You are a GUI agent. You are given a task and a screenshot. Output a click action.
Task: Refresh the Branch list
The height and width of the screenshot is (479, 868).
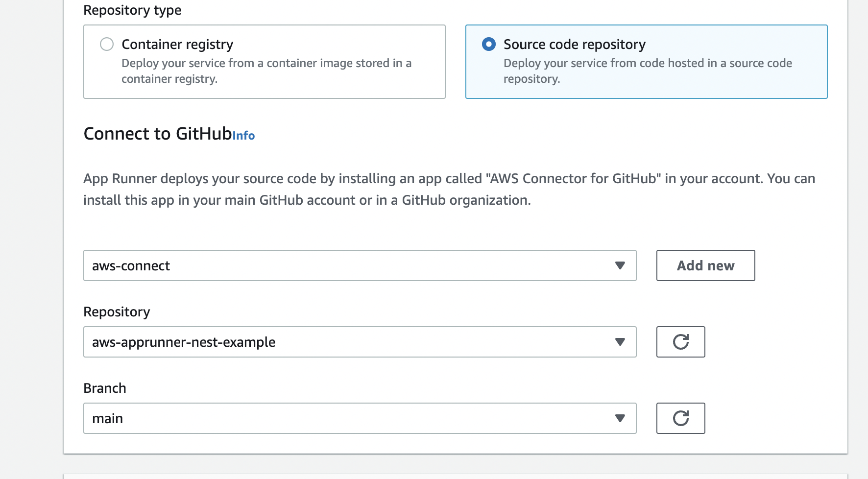[x=680, y=418]
